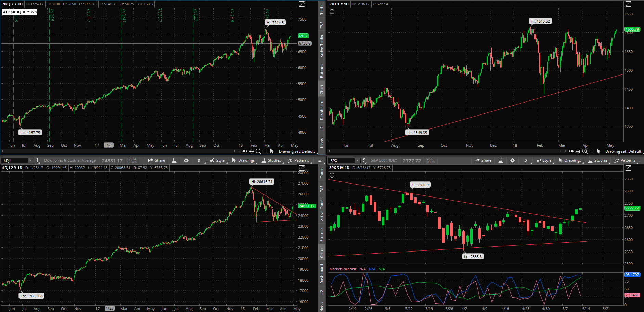Image resolution: width=644 pixels, height=312 pixels.
Task: Open Edit Studies flask icon in $DJI toolbar
Action: point(174,160)
